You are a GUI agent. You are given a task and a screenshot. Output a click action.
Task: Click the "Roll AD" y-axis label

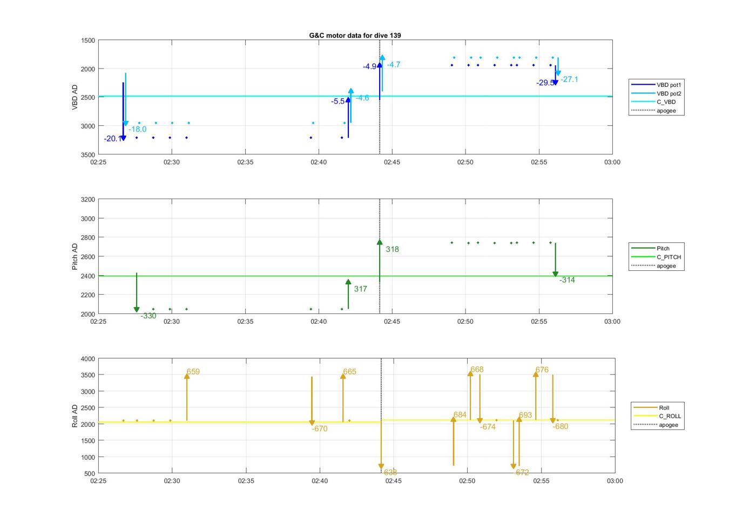(75, 415)
